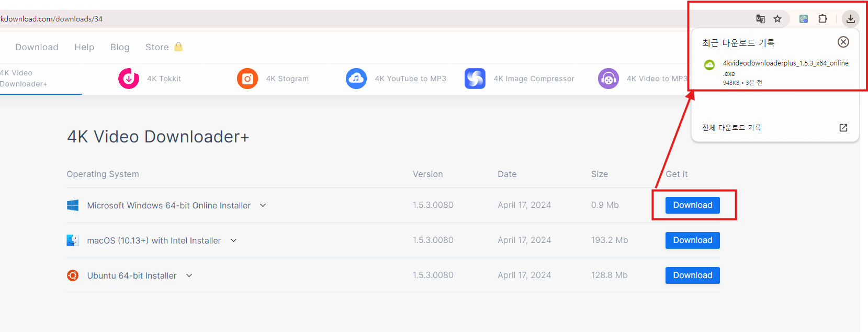This screenshot has height=332, width=868.
Task: Click the 4K Stogram icon
Action: [247, 79]
